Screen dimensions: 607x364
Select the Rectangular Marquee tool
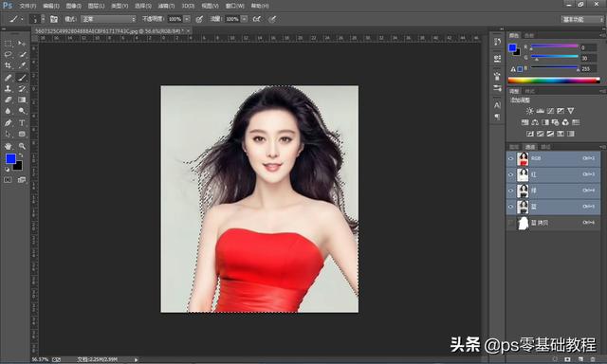[x=9, y=44]
